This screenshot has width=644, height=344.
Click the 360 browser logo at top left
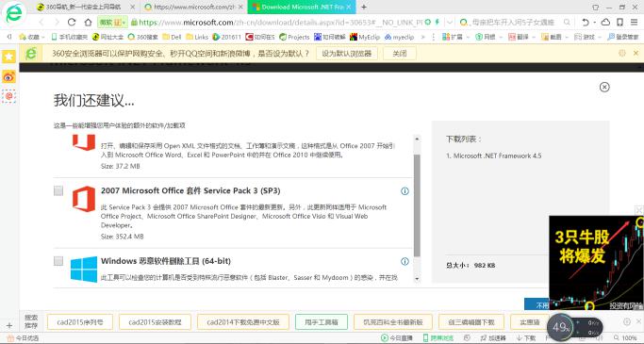[14, 14]
